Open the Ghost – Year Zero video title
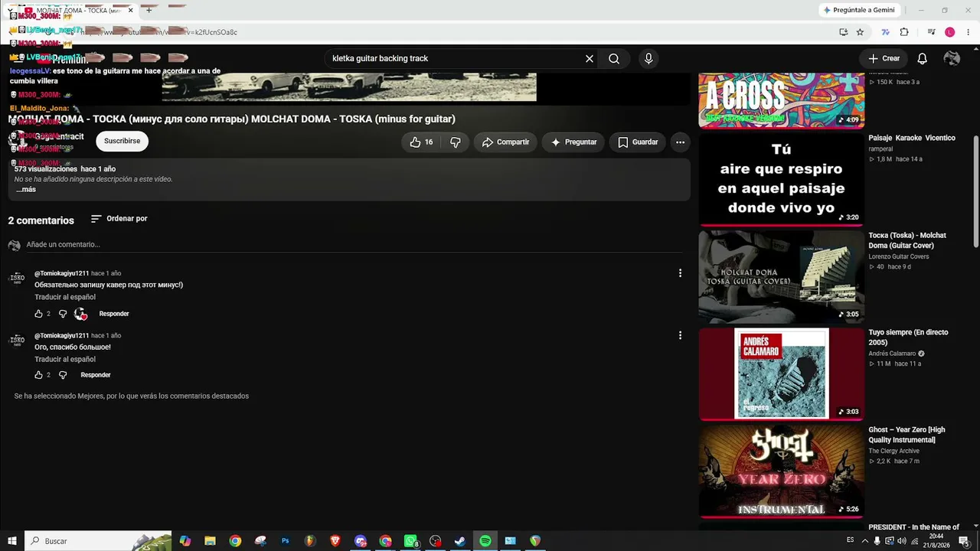The image size is (980, 551). (906, 435)
